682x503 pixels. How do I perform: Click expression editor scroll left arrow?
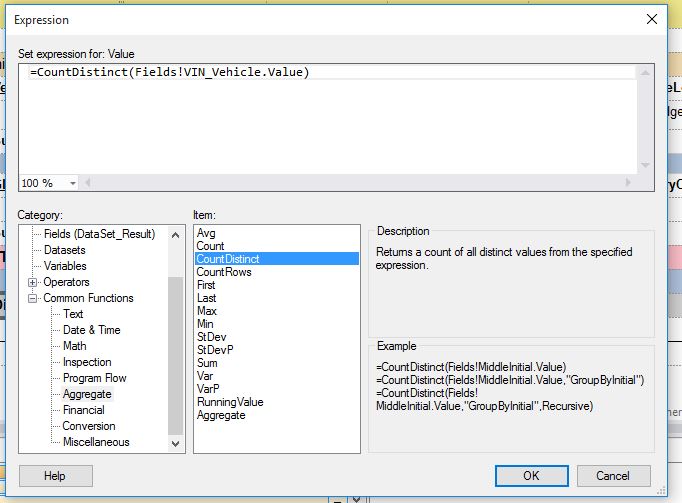(x=87, y=182)
